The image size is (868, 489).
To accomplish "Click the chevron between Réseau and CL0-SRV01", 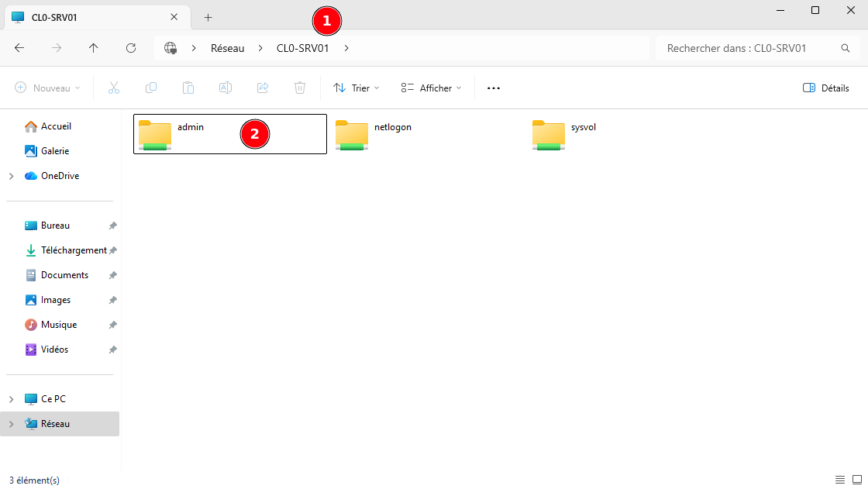I will click(x=260, y=48).
